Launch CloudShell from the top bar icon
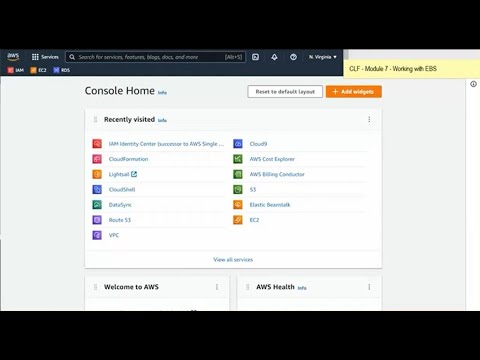This screenshot has height=360, width=480. click(x=255, y=57)
